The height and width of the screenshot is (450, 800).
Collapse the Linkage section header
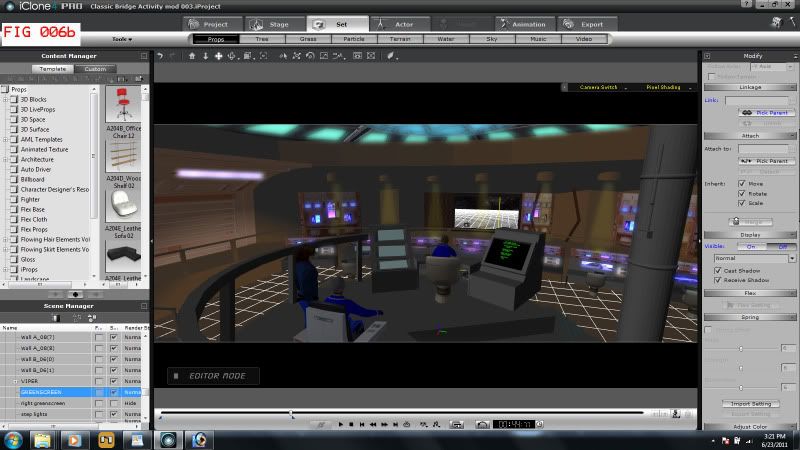coord(750,87)
